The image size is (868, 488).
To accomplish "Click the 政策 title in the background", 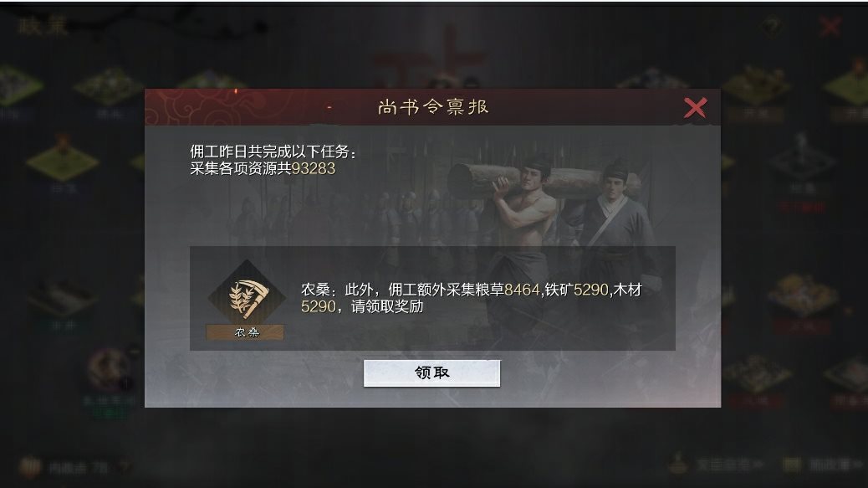I will (x=42, y=25).
